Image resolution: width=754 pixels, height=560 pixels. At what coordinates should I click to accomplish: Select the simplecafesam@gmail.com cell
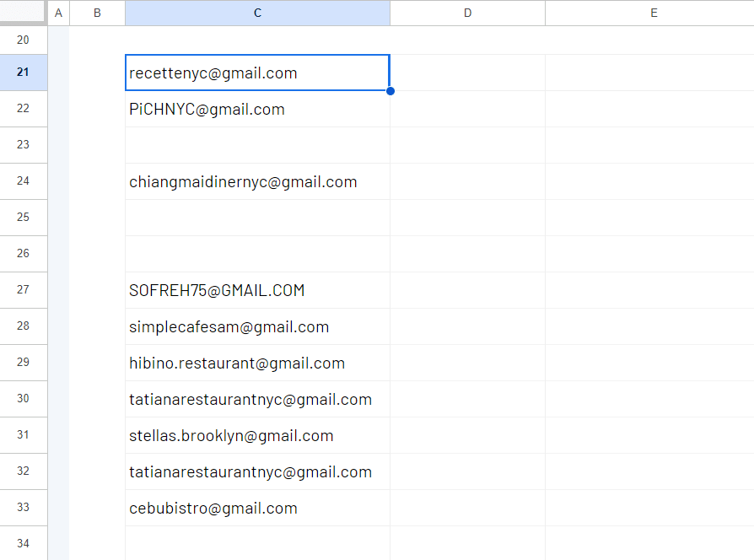tap(256, 327)
